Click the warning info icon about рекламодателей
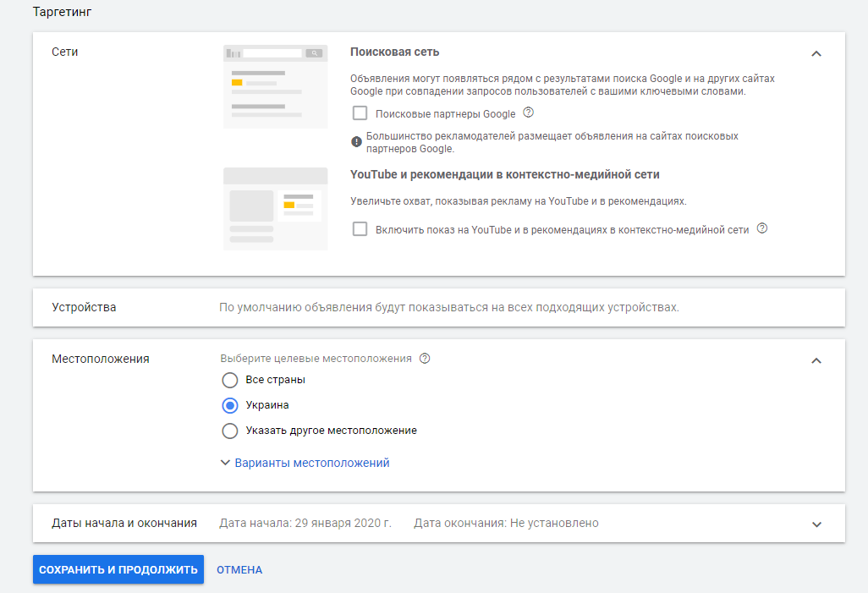Image resolution: width=868 pixels, height=593 pixels. tap(356, 142)
